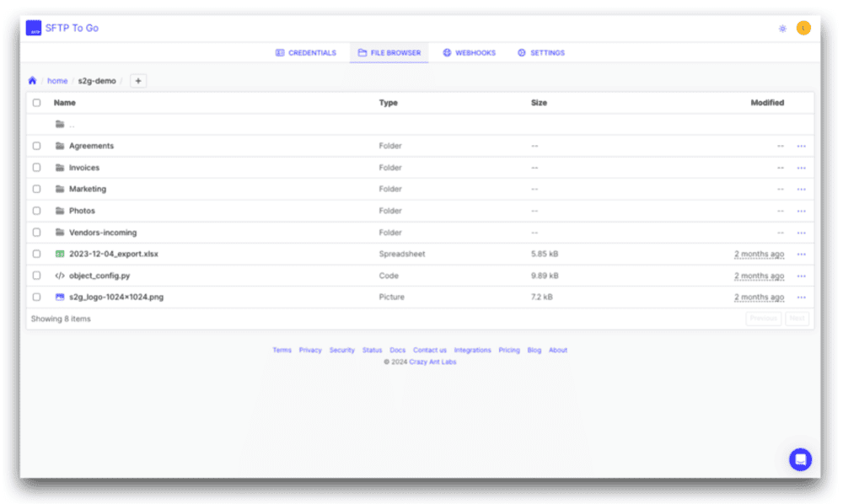Click the Previous pagination button
This screenshot has width=843, height=504.
coord(764,318)
